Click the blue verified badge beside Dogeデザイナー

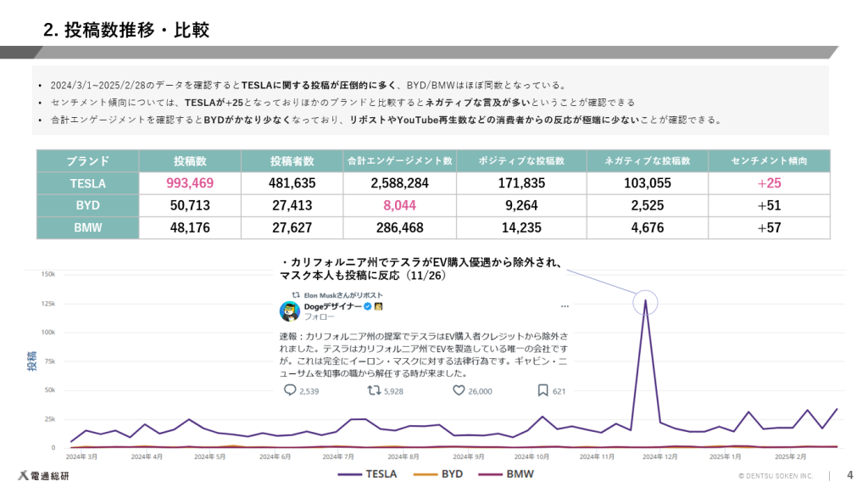368,305
